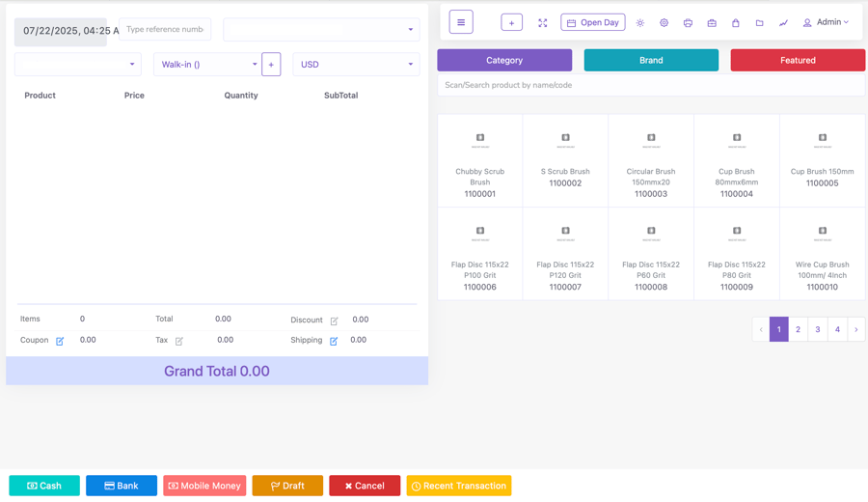Open the Brand filter
Image resolution: width=868 pixels, height=502 pixels.
[x=651, y=60]
